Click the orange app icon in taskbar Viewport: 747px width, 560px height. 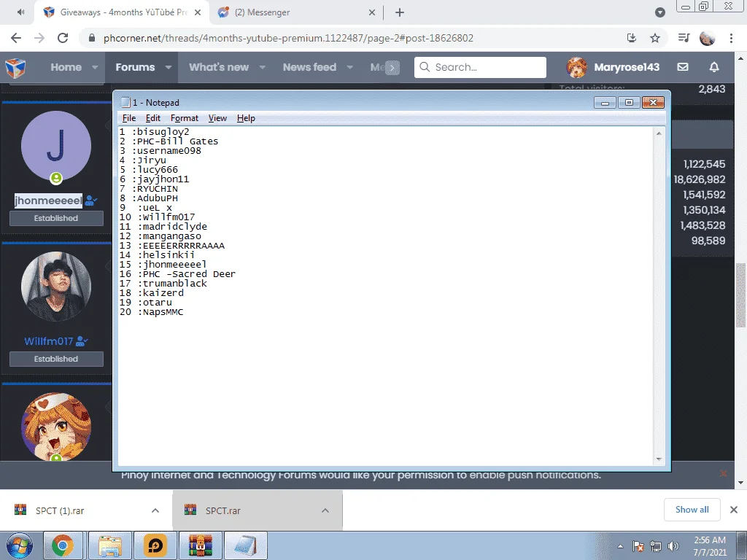[x=155, y=545]
